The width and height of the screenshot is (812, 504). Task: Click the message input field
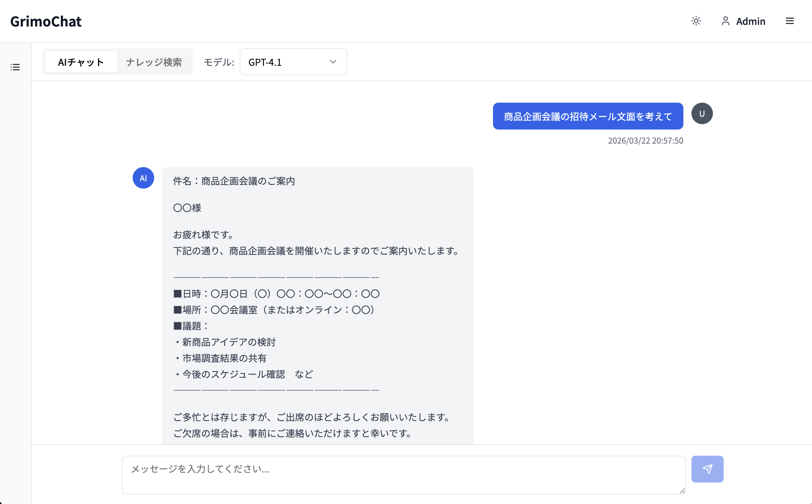(x=404, y=475)
